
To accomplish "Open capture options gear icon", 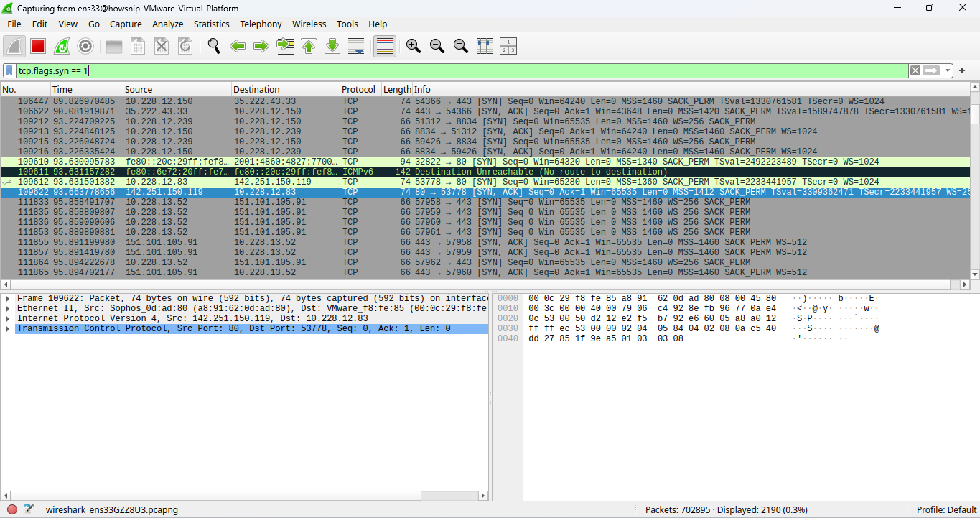I will pyautogui.click(x=85, y=47).
